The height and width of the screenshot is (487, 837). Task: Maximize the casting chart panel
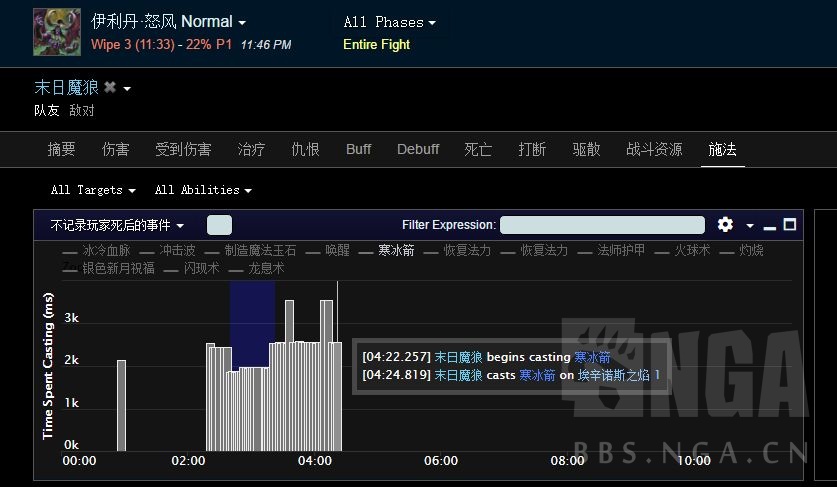point(789,225)
